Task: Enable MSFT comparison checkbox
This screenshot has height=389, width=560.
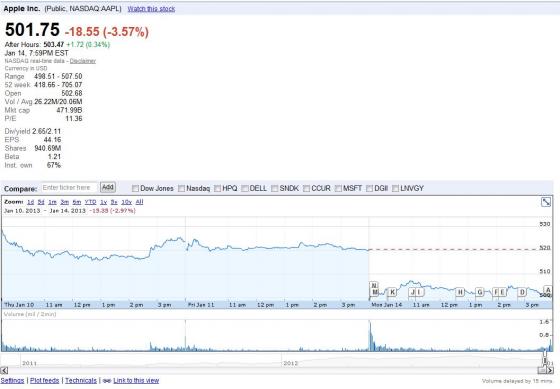Action: [x=338, y=188]
